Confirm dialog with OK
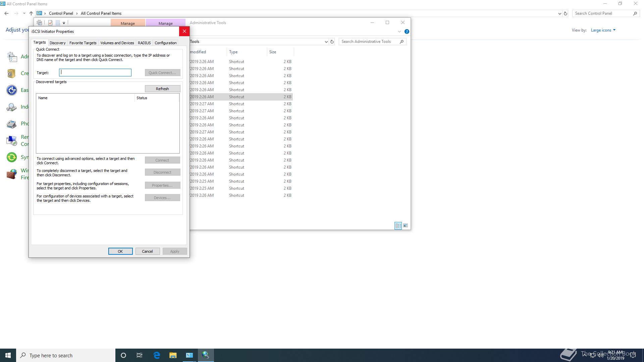 click(x=120, y=251)
